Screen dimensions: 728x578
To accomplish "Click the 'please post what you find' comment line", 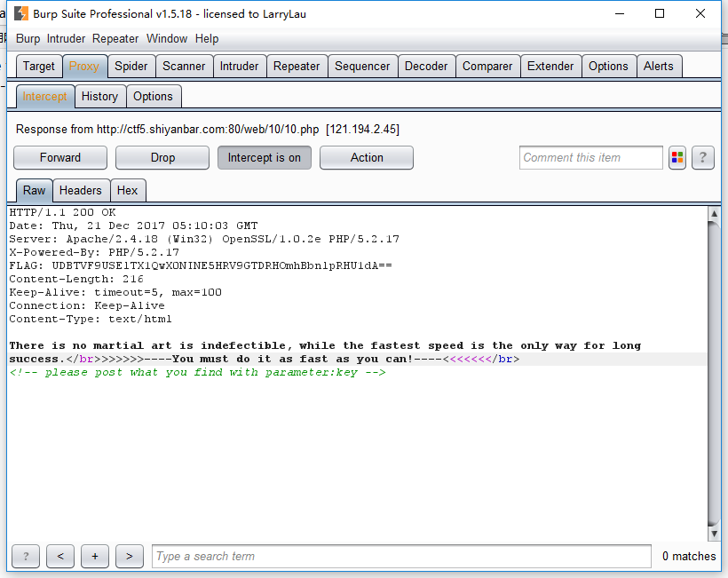I will (198, 372).
